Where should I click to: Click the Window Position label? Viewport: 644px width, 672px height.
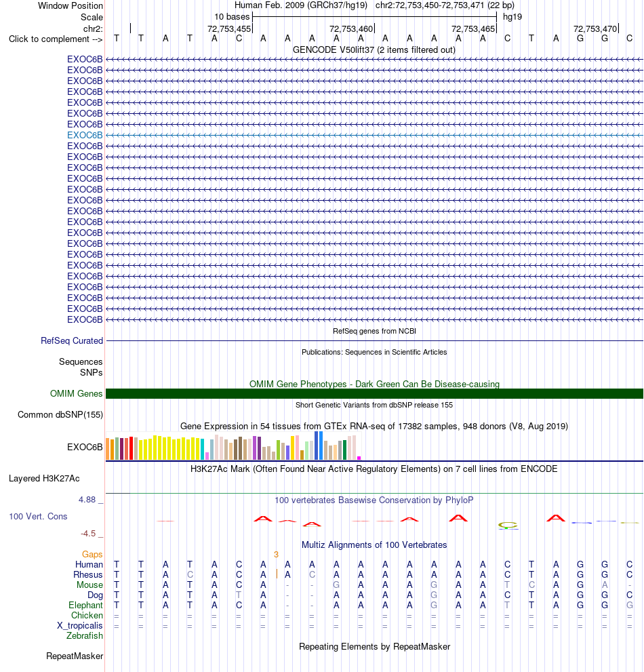point(71,5)
